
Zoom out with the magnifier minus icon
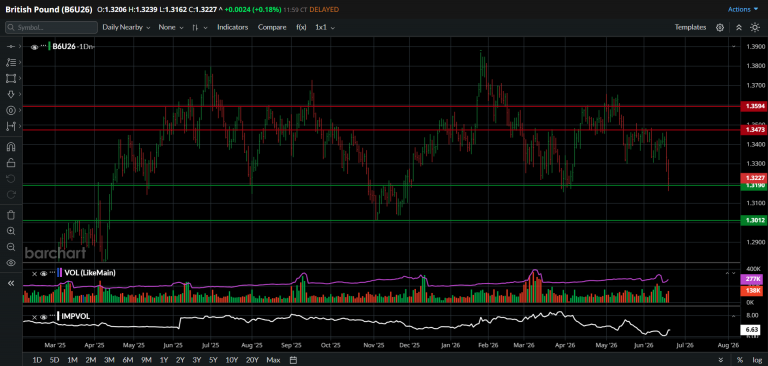click(11, 247)
